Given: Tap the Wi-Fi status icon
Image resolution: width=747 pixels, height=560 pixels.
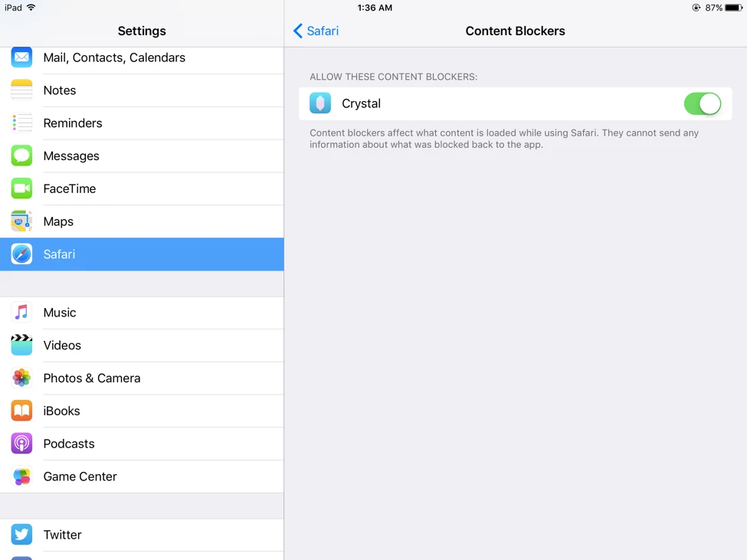Looking at the screenshot, I should (31, 6).
